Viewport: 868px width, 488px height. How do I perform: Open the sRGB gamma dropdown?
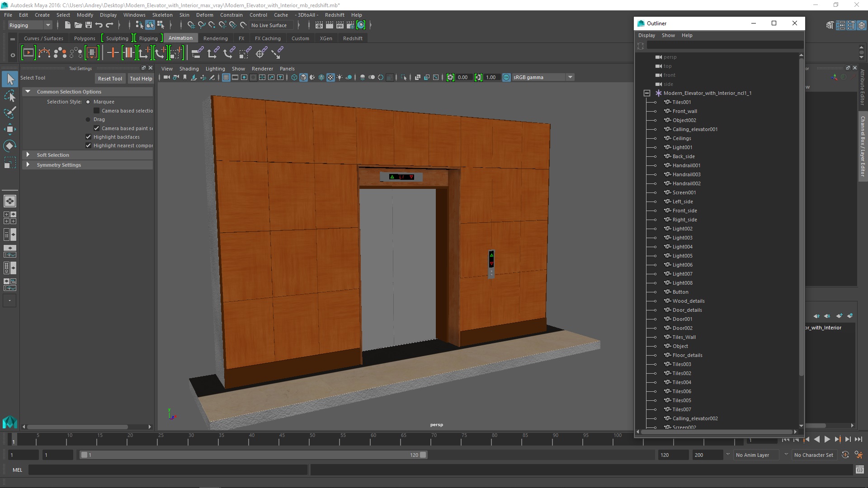(x=543, y=77)
